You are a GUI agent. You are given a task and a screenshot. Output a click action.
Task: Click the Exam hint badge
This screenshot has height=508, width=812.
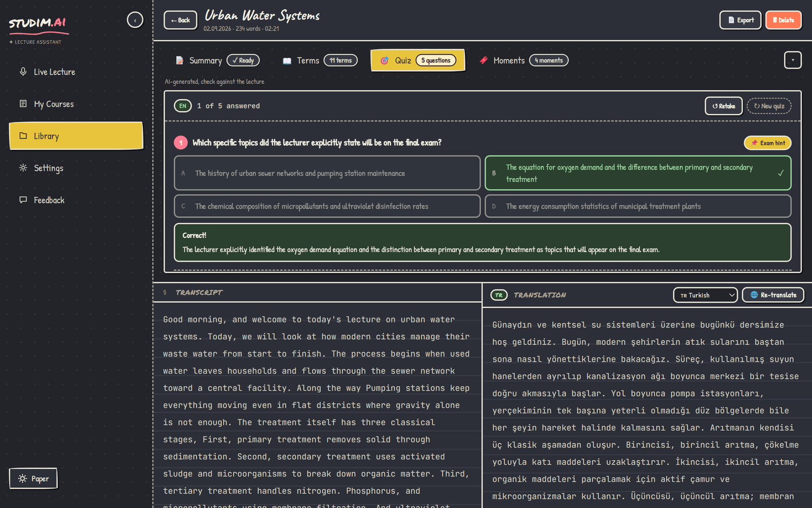tap(768, 143)
